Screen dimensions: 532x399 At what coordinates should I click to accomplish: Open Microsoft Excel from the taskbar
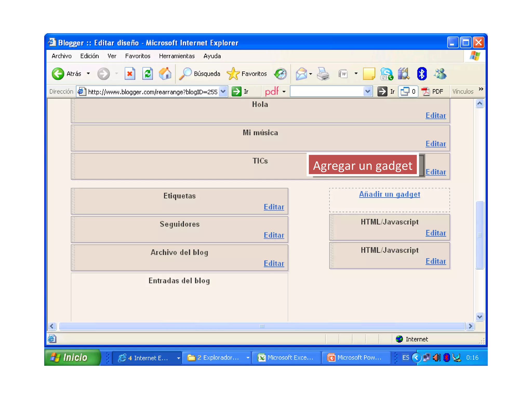coord(286,358)
